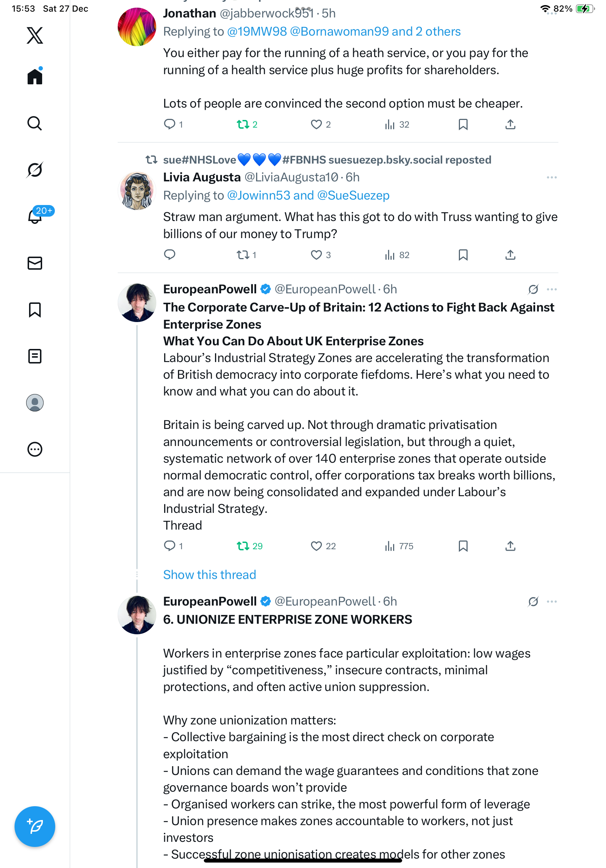Image resolution: width=606 pixels, height=868 pixels.
Task: Click the Show this thread link
Action: click(x=209, y=575)
